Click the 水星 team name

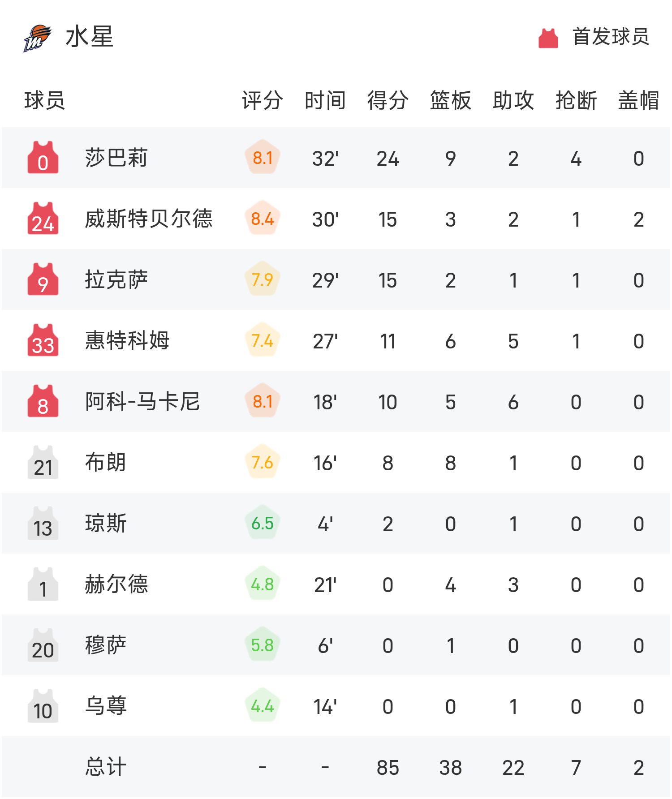tap(90, 37)
